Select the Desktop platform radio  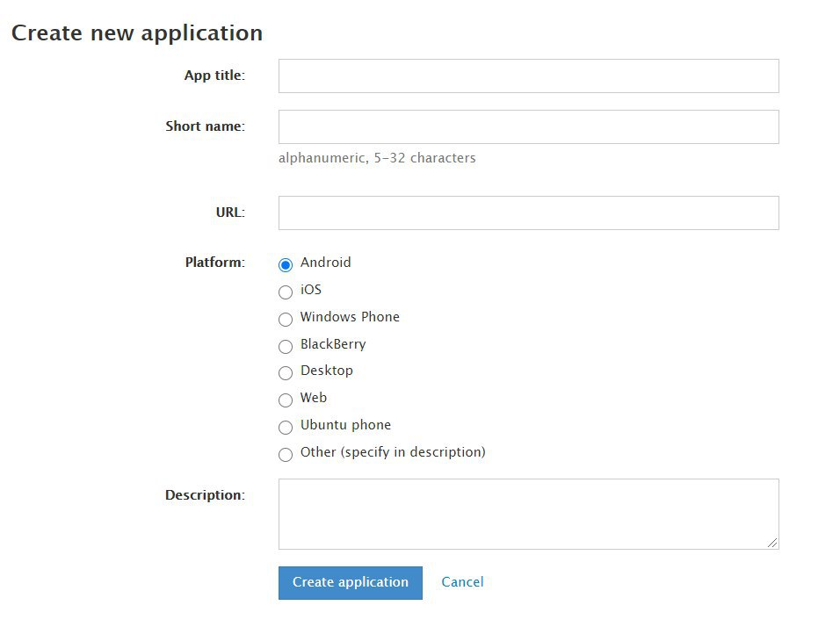tap(286, 372)
